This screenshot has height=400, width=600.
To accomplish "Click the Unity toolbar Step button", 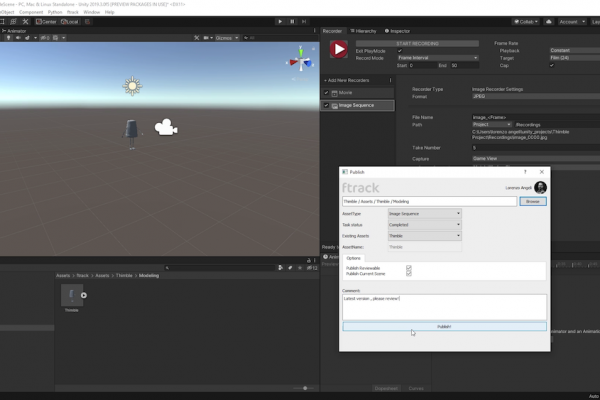I will (304, 22).
